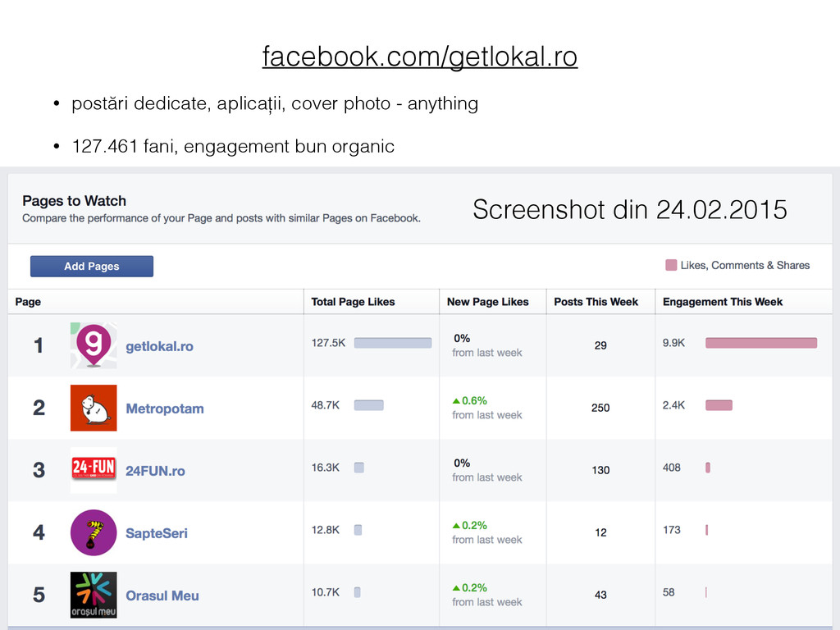
Task: Open the 24-FUN page logo
Action: tap(94, 469)
